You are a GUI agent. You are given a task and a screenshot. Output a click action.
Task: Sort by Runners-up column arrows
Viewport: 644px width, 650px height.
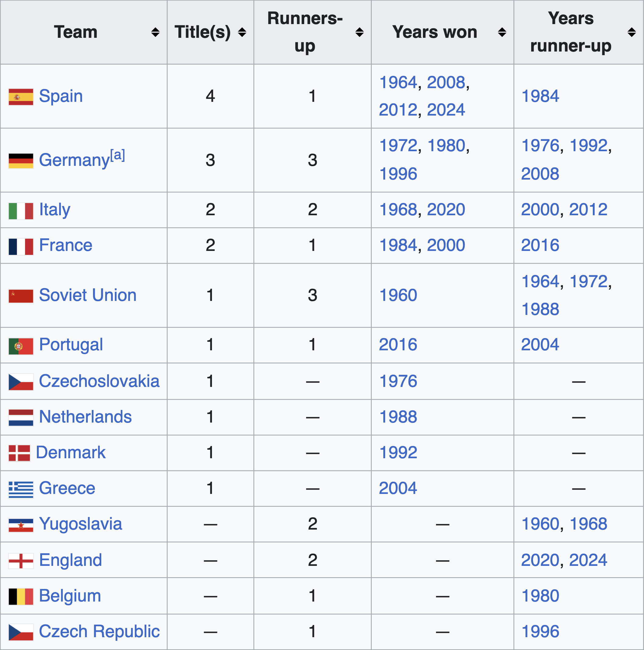[359, 32]
